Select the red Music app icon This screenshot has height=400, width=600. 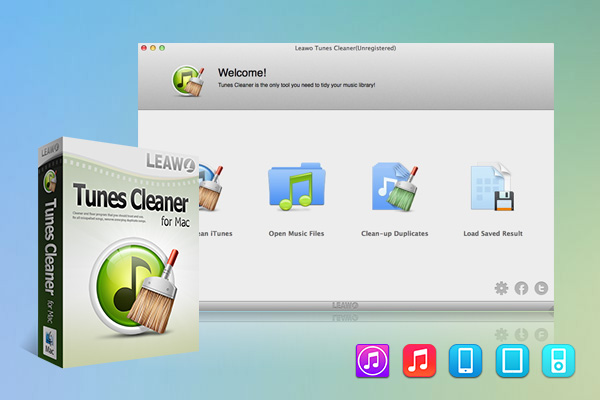point(419,361)
